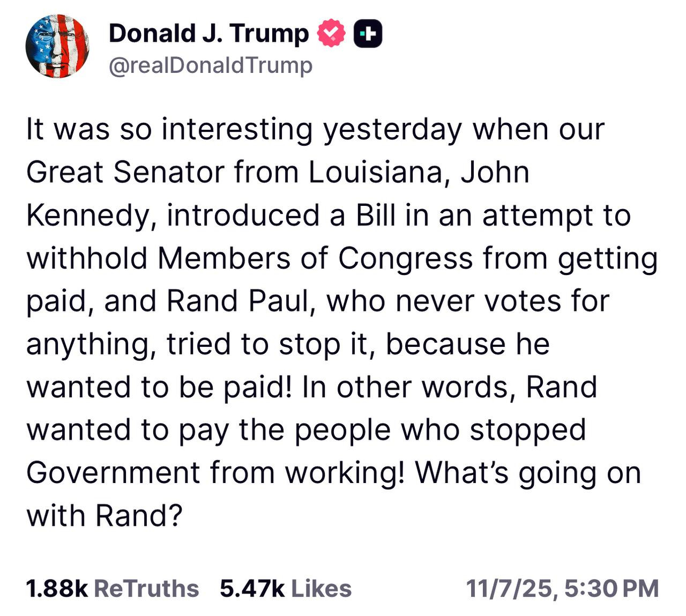
Task: Click the word yesterday in the post
Action: point(392,131)
